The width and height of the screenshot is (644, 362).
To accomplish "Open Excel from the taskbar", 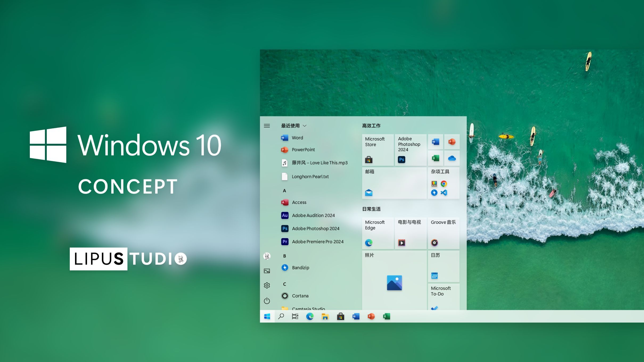I will [387, 316].
